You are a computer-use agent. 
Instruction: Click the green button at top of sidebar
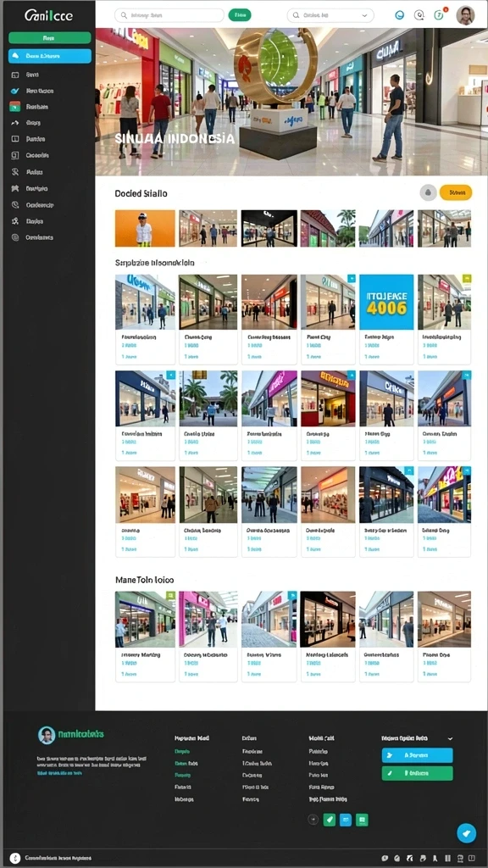tap(50, 38)
